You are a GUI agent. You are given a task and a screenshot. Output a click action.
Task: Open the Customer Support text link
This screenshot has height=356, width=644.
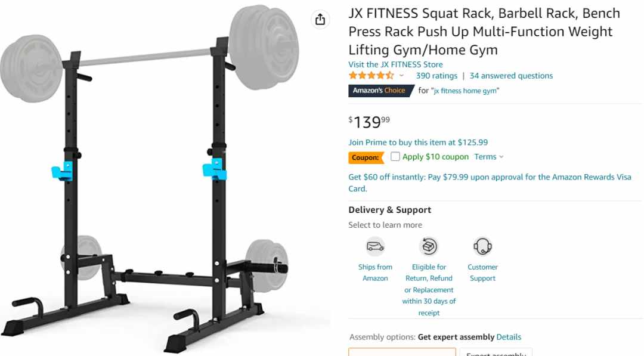click(x=482, y=273)
